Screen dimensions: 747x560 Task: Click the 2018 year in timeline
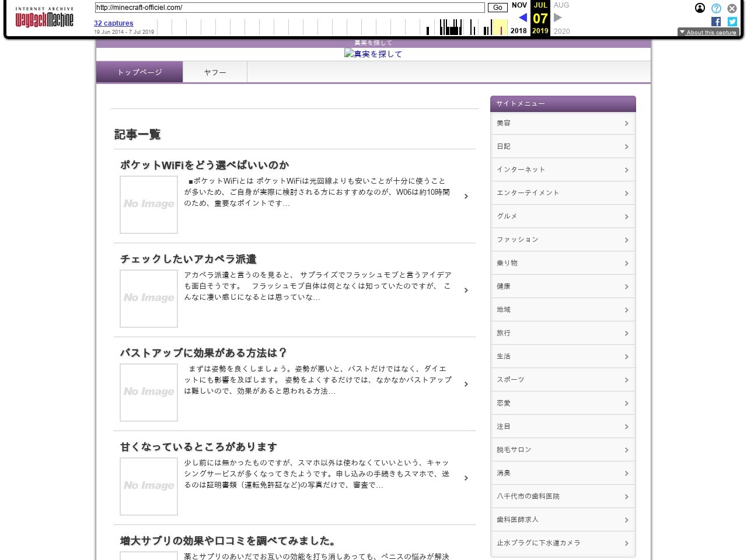pos(518,31)
